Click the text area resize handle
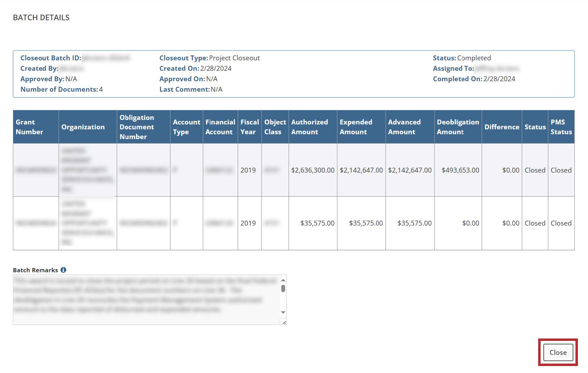Screen dimensions: 588x373 tap(284, 322)
